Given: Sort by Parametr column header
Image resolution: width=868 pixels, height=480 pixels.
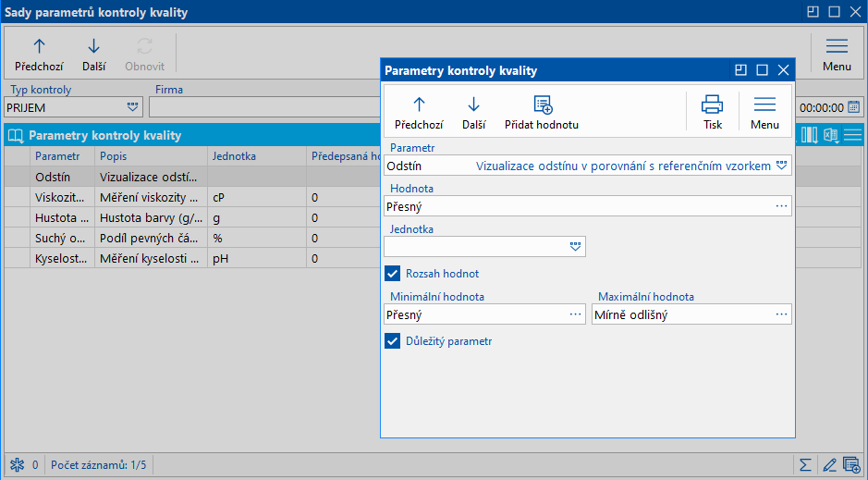Looking at the screenshot, I should (63, 156).
